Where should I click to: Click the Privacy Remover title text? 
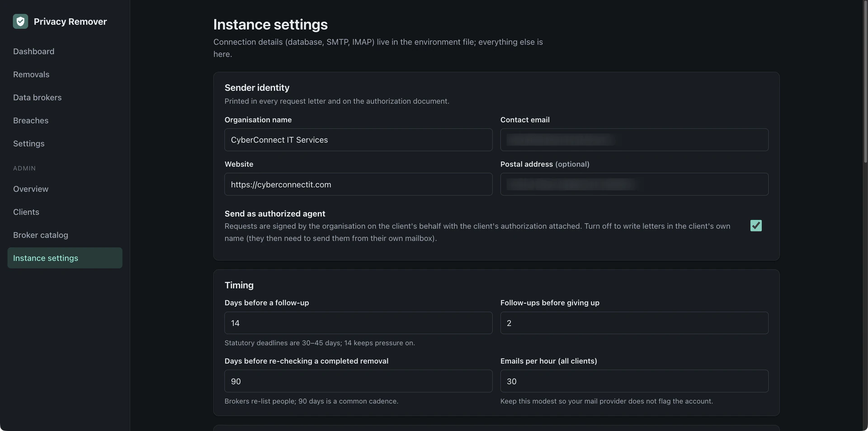[71, 21]
